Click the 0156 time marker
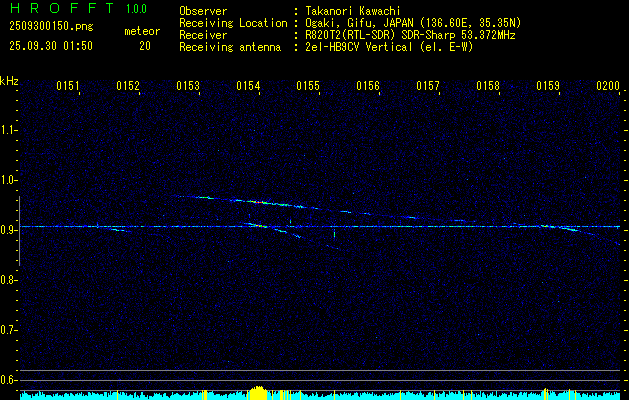The height and width of the screenshot is (400, 629). click(368, 86)
